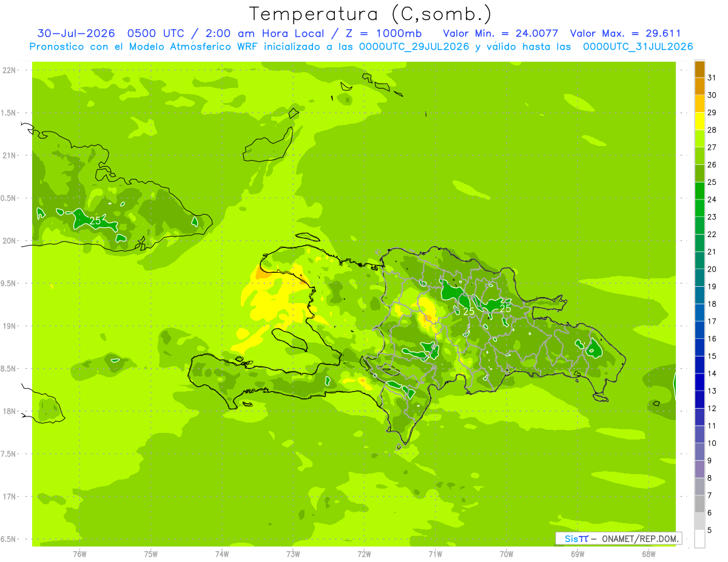Pick the gray swatch between 6 and 7
The image size is (728, 562).
[x=700, y=504]
